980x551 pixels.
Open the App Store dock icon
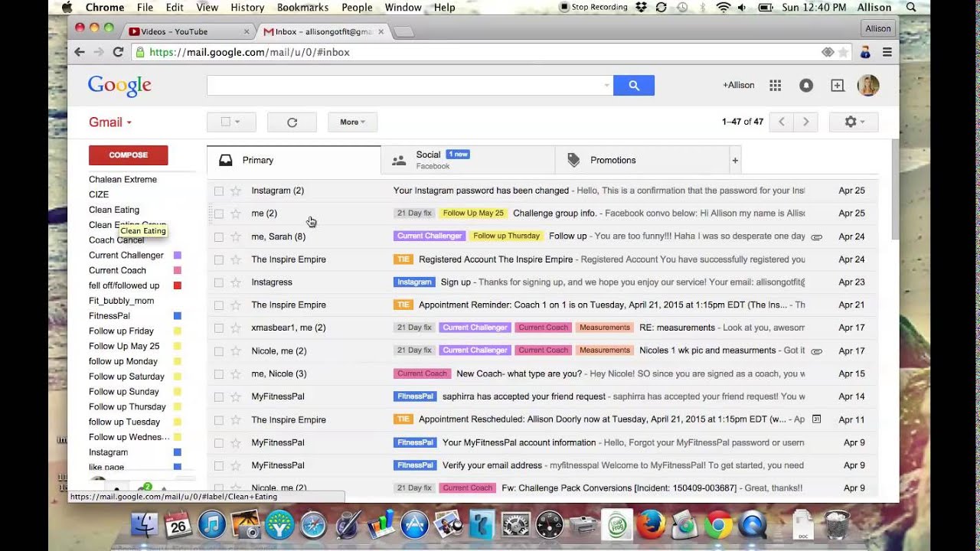pos(414,524)
